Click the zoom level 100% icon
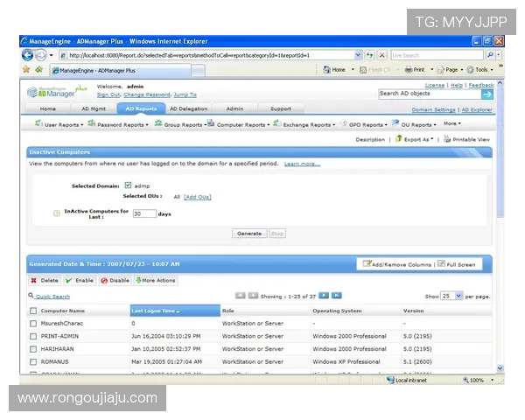The image size is (525, 420). [465, 380]
